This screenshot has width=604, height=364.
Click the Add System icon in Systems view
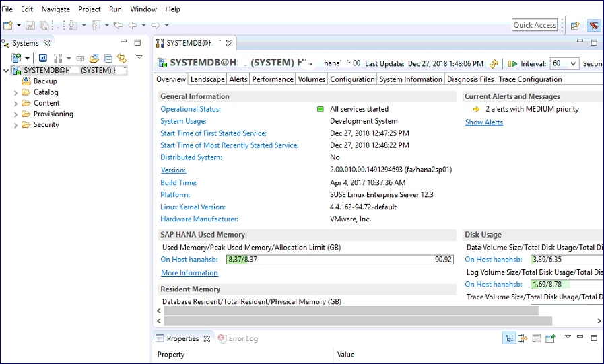point(15,58)
